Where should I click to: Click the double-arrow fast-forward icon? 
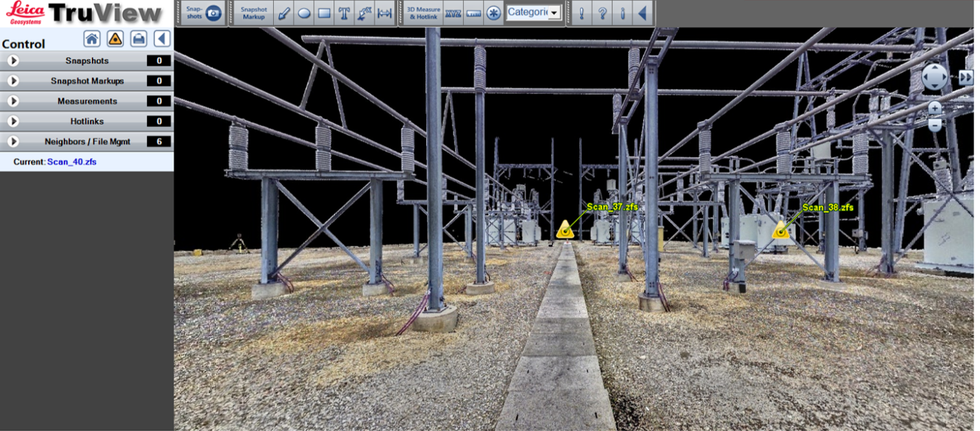pyautogui.click(x=966, y=77)
